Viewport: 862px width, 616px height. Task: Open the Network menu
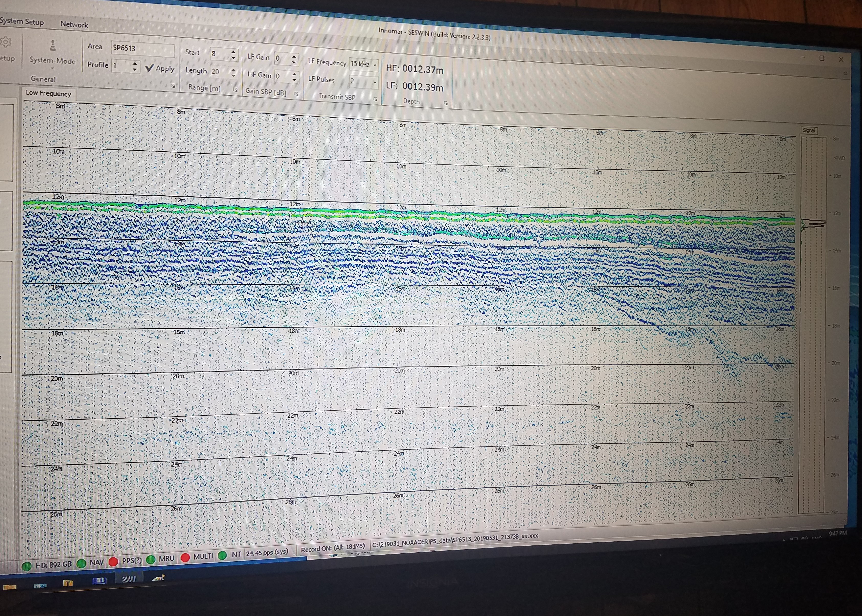[x=74, y=25]
